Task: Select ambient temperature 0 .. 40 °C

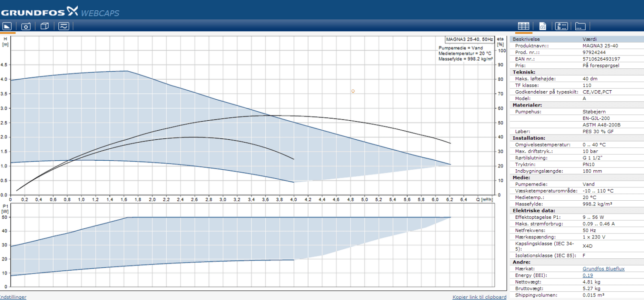Action: [x=594, y=144]
